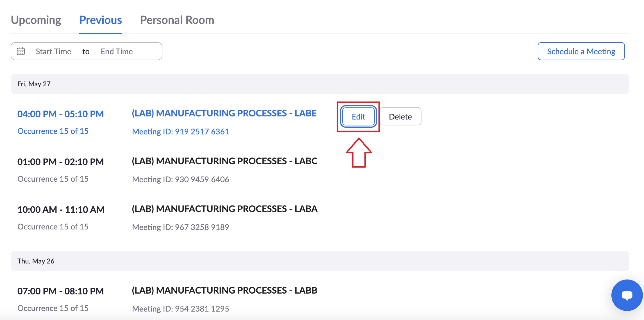Click the LABB meeting from Thu, May 26
This screenshot has width=644, height=320.
[225, 290]
